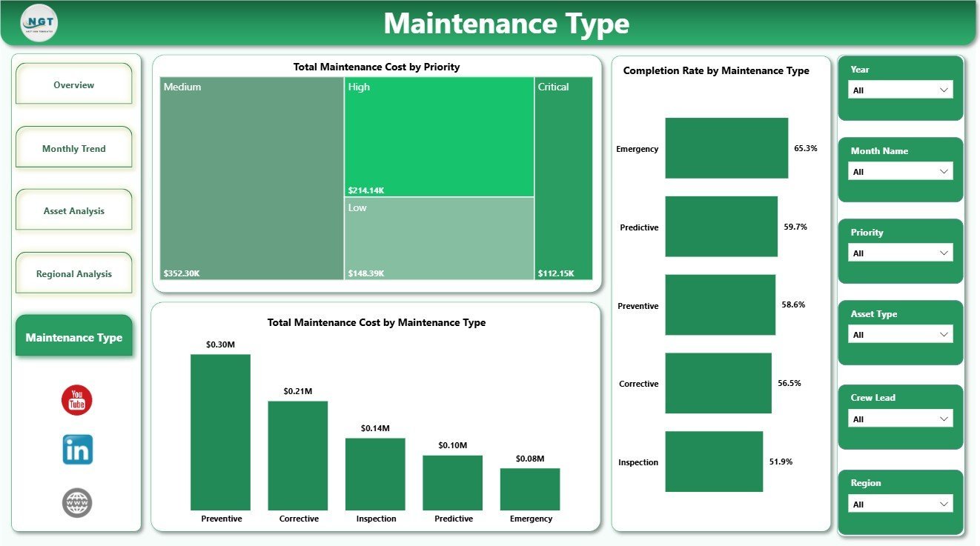The width and height of the screenshot is (980, 546).
Task: Select the Emergency completion rate bar
Action: pos(726,148)
